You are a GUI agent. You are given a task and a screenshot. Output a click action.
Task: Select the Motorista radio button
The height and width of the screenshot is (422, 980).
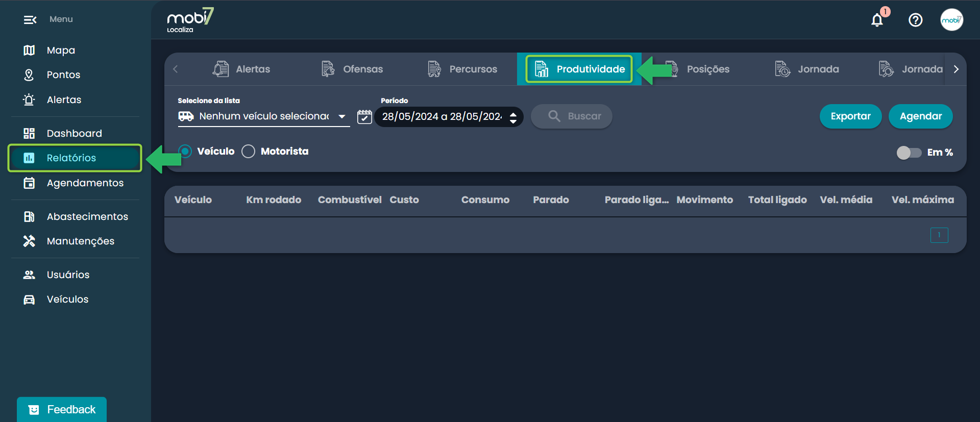click(249, 152)
